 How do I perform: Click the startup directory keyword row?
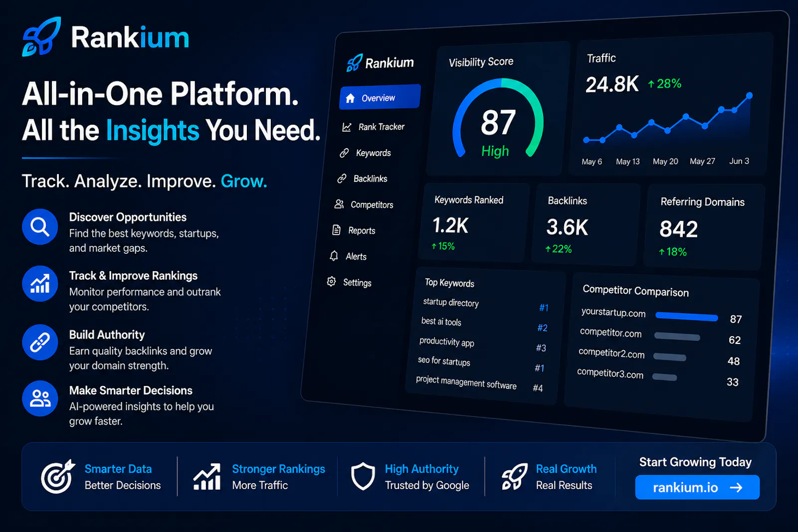(x=485, y=305)
